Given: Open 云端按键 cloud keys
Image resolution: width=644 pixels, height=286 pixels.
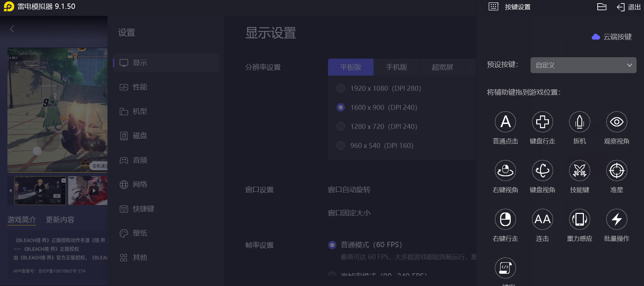Looking at the screenshot, I should (x=612, y=37).
